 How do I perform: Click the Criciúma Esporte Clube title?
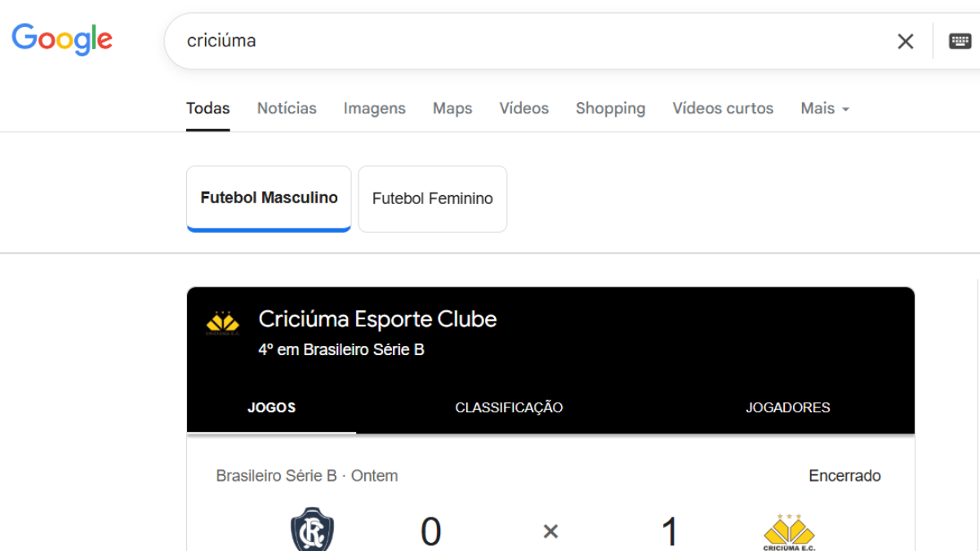coord(377,319)
